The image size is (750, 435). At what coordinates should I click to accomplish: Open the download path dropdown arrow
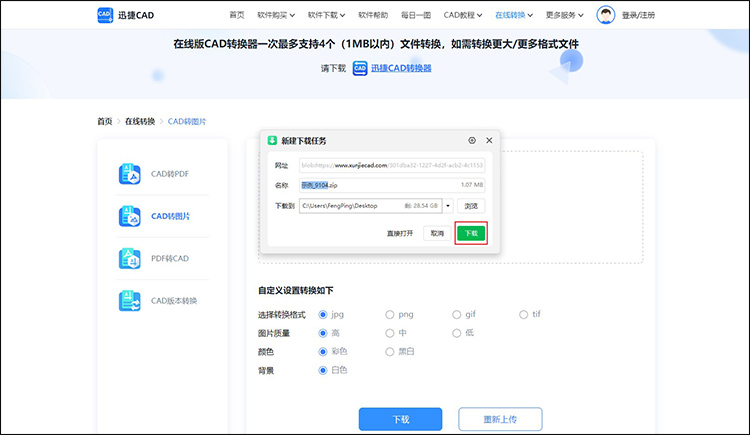448,206
